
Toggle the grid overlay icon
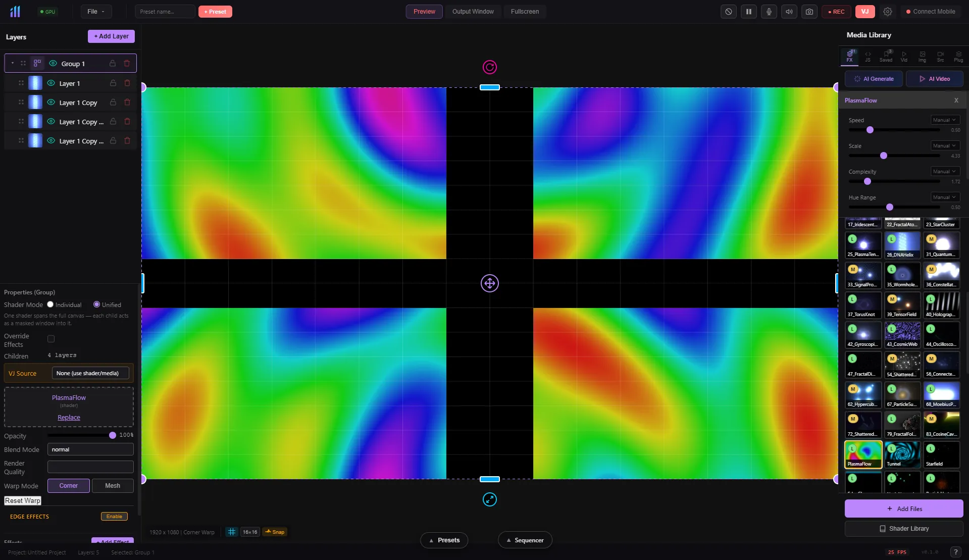point(232,532)
